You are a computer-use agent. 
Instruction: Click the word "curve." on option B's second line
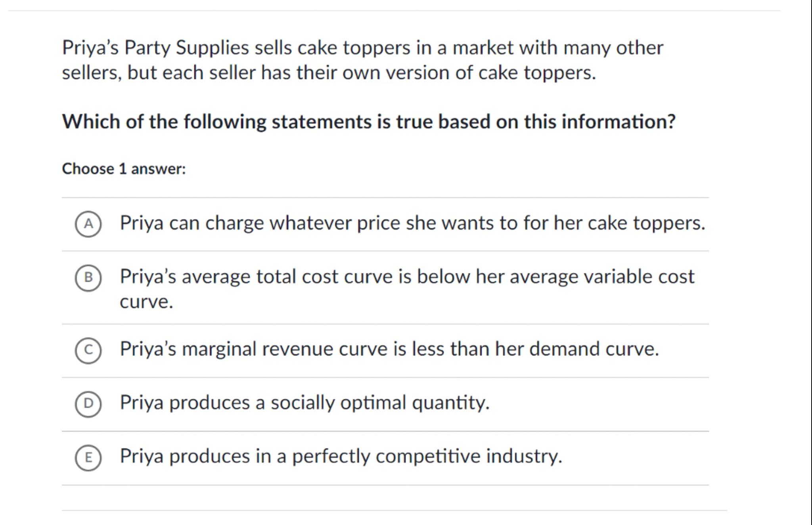pos(146,302)
